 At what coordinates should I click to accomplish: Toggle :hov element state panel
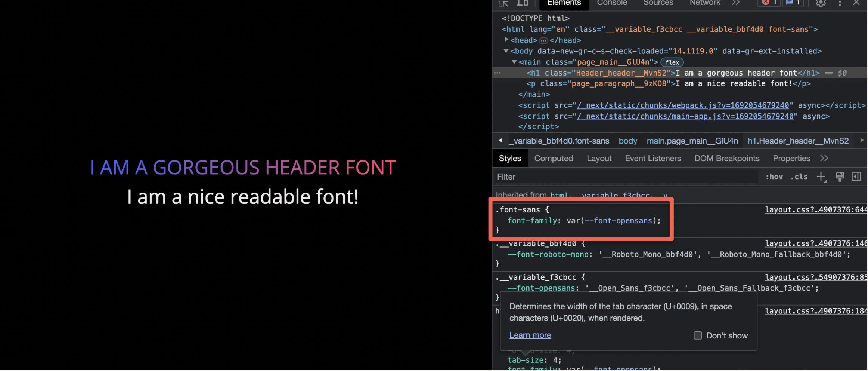(x=774, y=177)
